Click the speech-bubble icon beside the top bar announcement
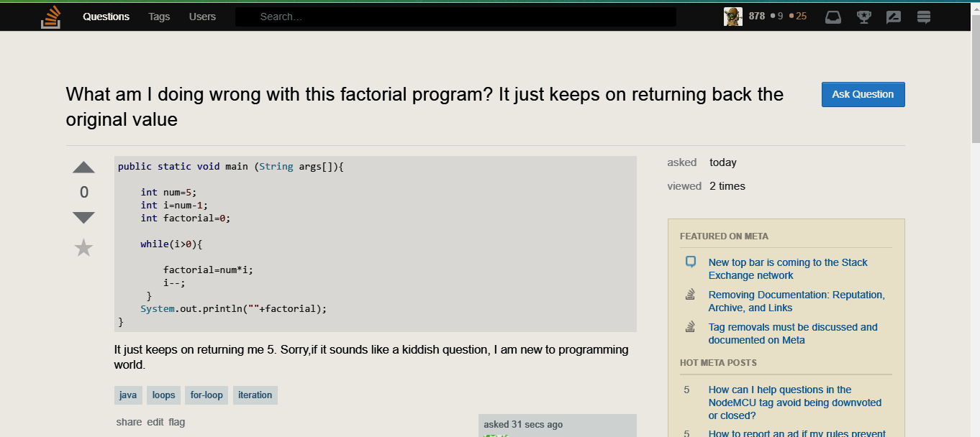 pyautogui.click(x=689, y=262)
